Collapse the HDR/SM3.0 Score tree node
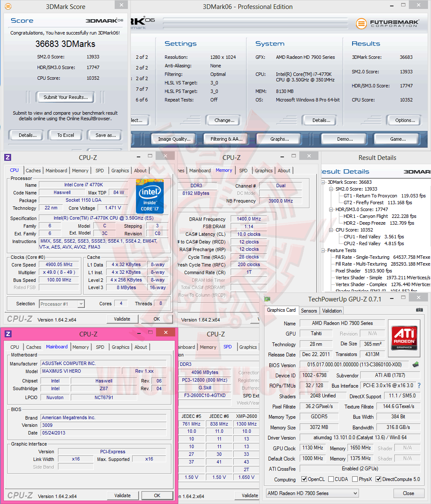 pos(331,209)
